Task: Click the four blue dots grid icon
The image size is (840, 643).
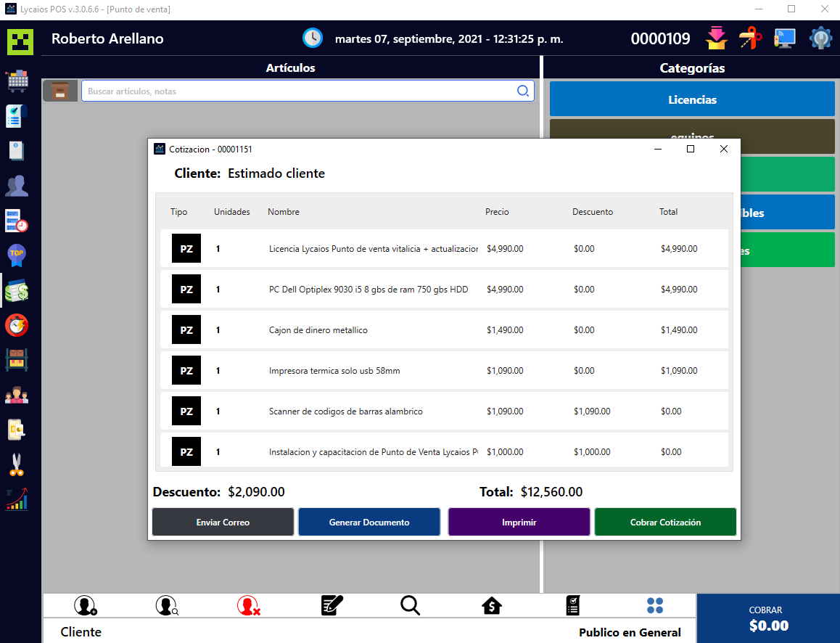Action: tap(655, 606)
